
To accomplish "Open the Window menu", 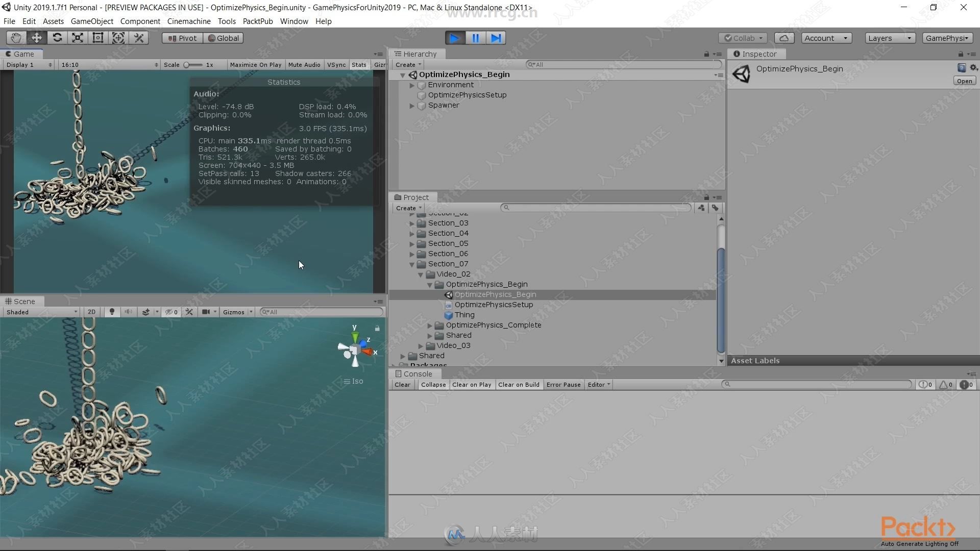I will pos(294,21).
